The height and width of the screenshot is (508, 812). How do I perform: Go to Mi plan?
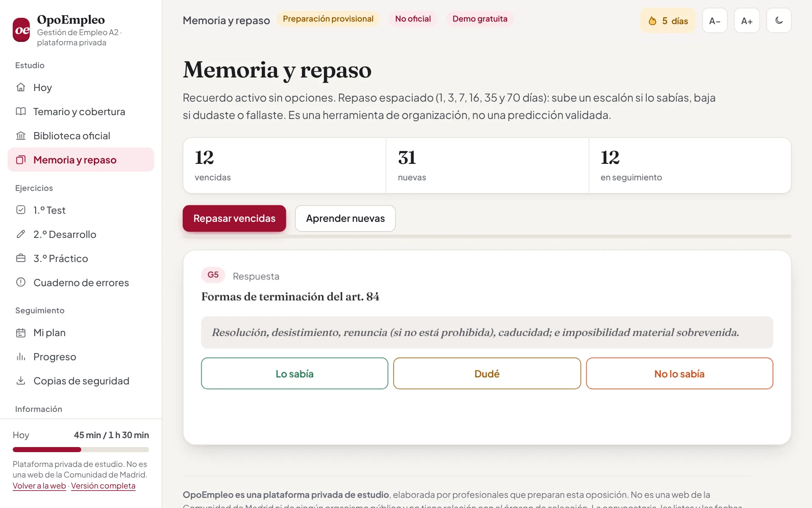tap(81, 333)
